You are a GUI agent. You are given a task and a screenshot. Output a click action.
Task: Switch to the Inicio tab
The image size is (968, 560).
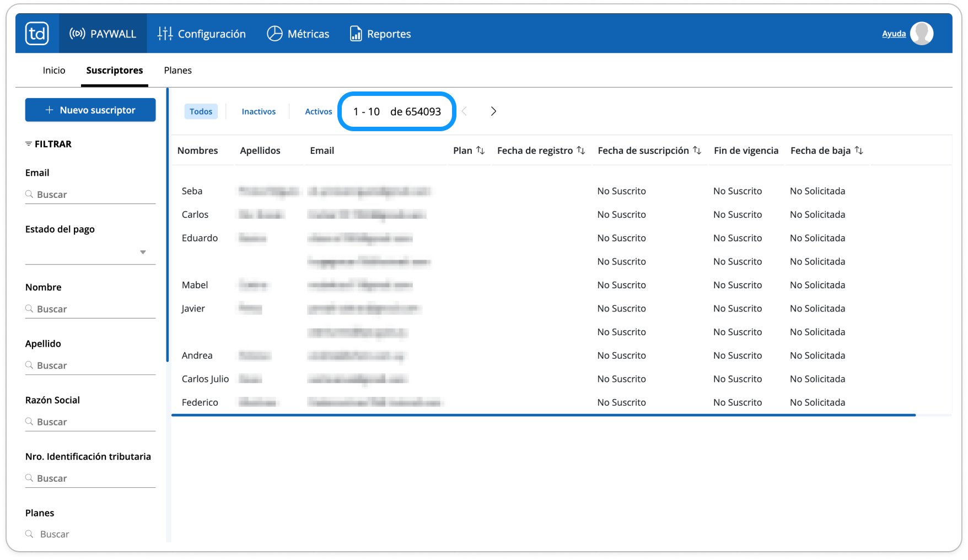(54, 70)
